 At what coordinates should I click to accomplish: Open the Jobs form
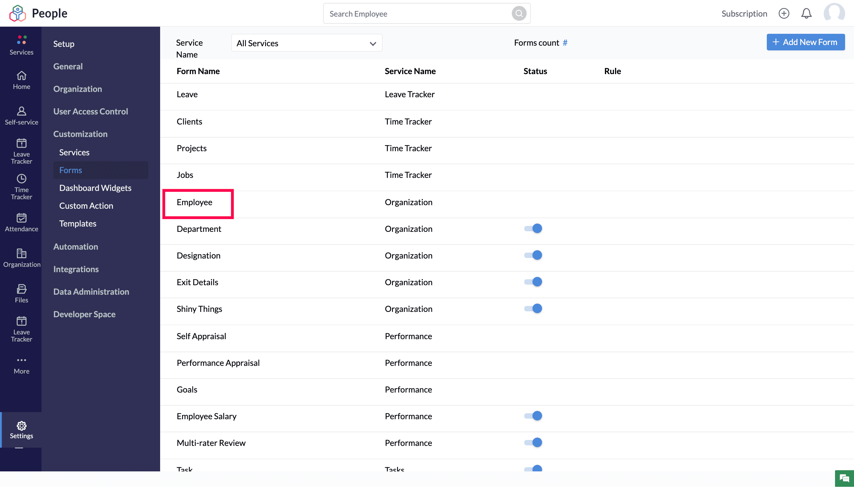pyautogui.click(x=184, y=175)
